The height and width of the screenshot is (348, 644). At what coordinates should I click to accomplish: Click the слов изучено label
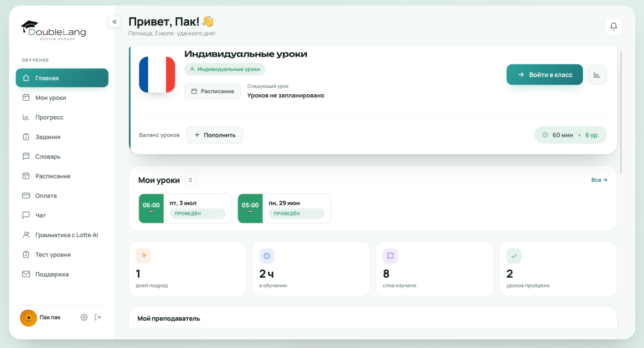(x=399, y=285)
